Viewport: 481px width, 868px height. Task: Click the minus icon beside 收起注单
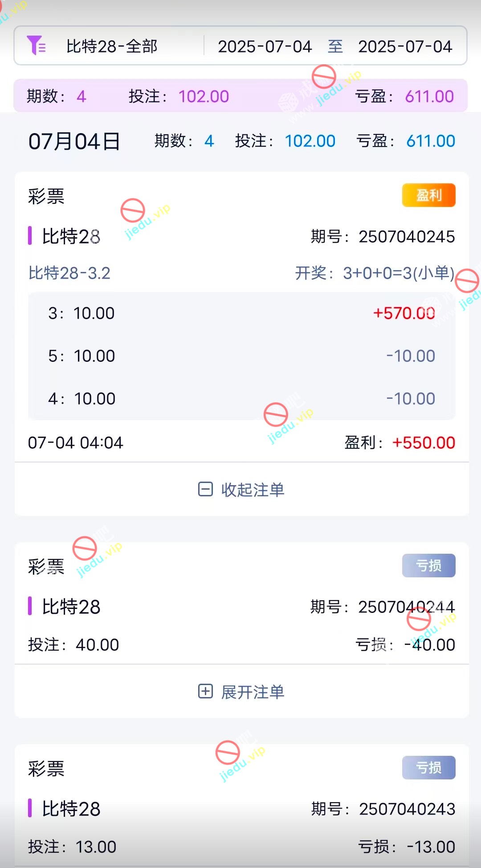click(x=205, y=489)
